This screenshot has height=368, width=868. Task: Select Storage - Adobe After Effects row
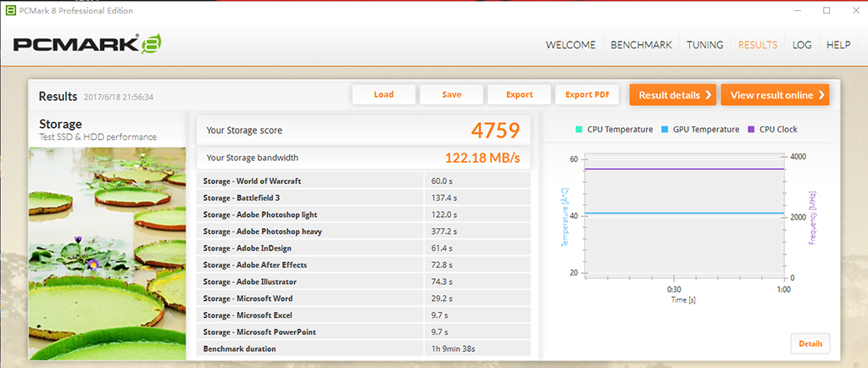pyautogui.click(x=364, y=265)
